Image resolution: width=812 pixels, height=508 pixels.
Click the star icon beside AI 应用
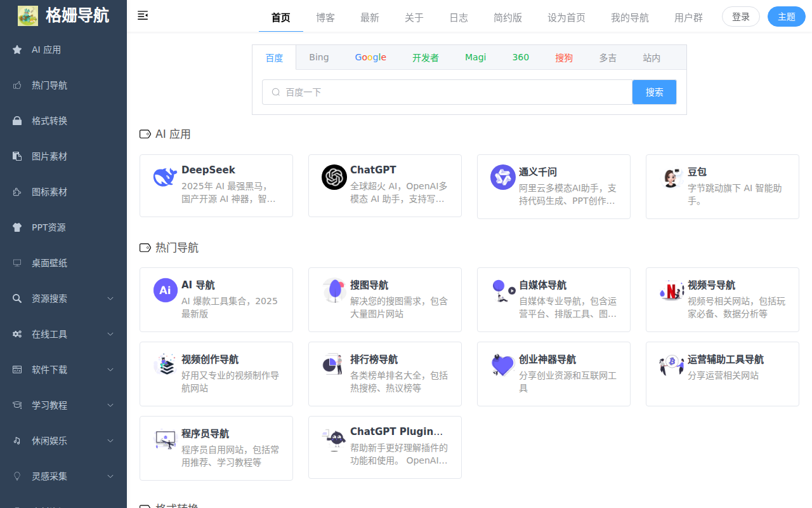pyautogui.click(x=17, y=50)
